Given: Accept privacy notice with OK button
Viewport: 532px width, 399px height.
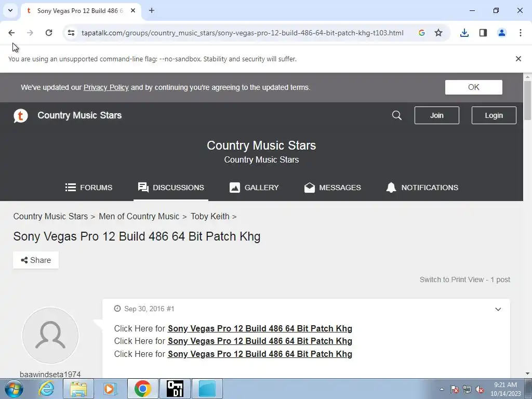Looking at the screenshot, I should click(474, 87).
